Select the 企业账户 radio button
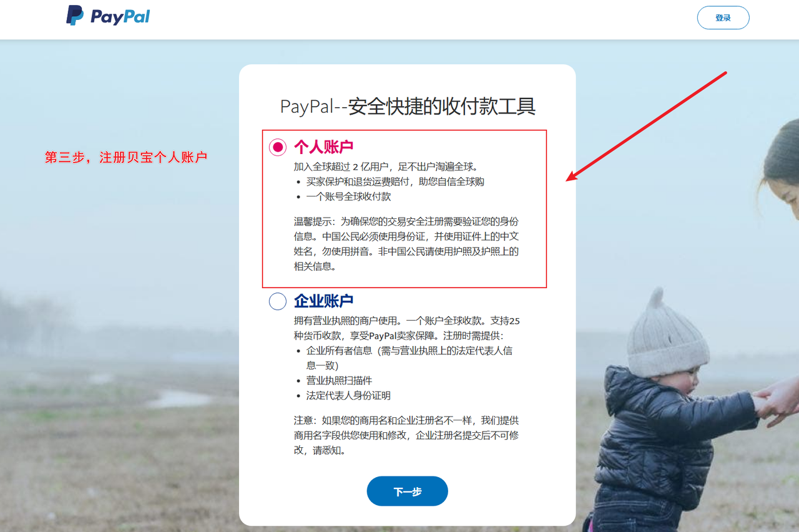Viewport: 799px width, 532px height. [x=278, y=301]
